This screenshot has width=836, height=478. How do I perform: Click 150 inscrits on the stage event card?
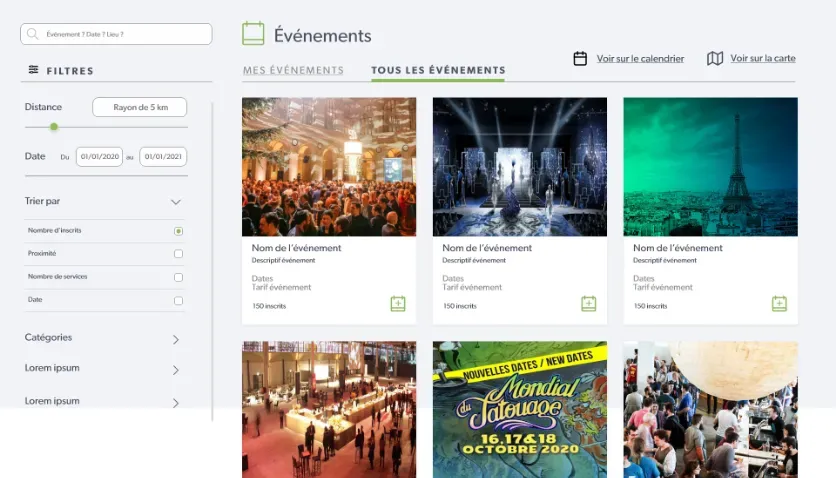pyautogui.click(x=460, y=306)
